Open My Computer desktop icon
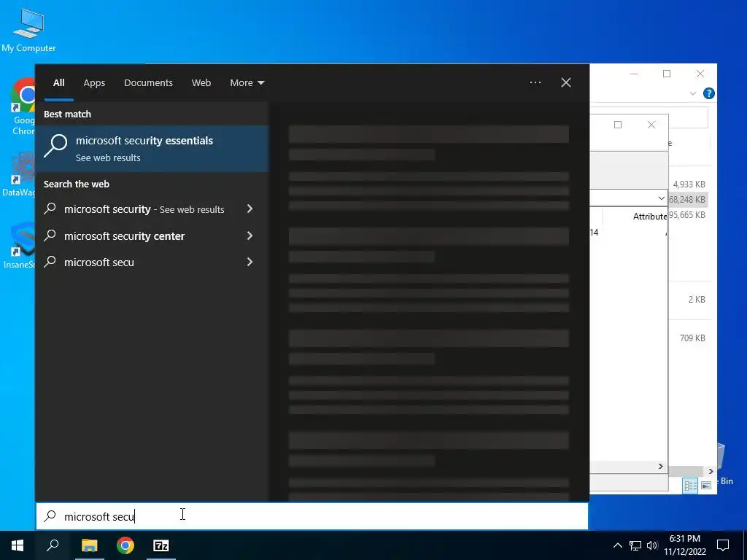747x560 pixels. pyautogui.click(x=28, y=30)
